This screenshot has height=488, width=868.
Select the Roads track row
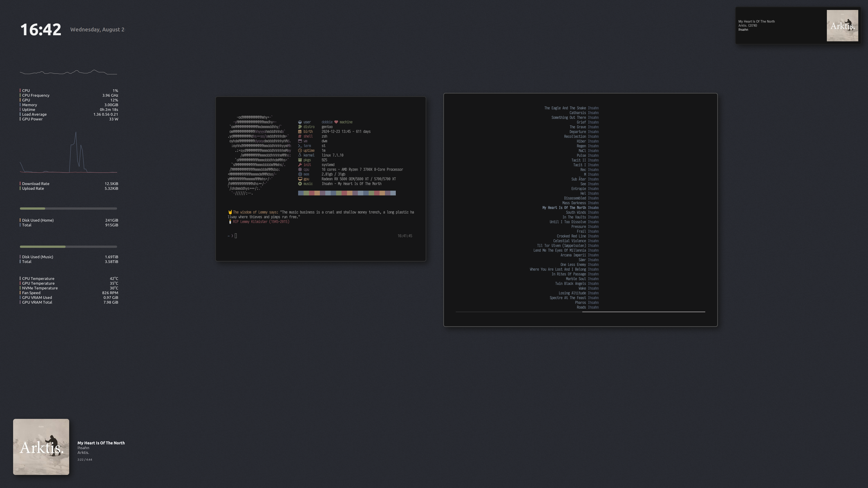pyautogui.click(x=588, y=307)
